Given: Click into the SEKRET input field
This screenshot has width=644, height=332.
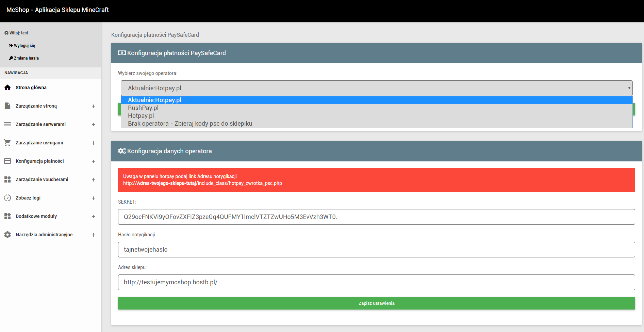Looking at the screenshot, I should click(377, 217).
